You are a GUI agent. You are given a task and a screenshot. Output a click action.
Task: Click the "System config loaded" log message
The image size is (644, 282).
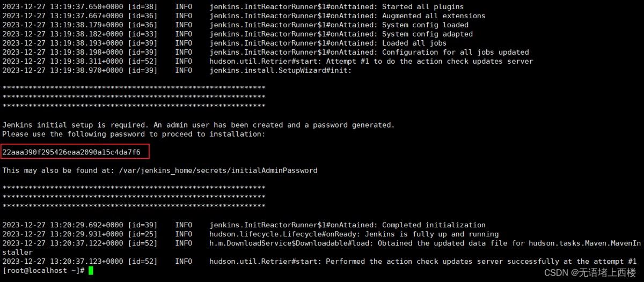tap(425, 25)
